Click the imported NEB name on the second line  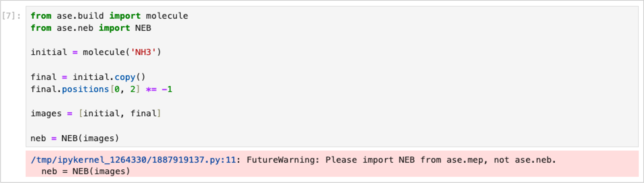point(143,28)
